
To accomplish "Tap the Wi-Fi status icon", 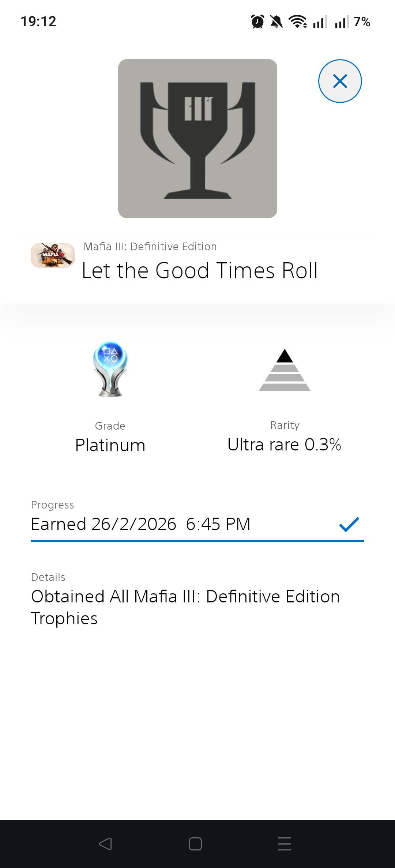I will [298, 22].
